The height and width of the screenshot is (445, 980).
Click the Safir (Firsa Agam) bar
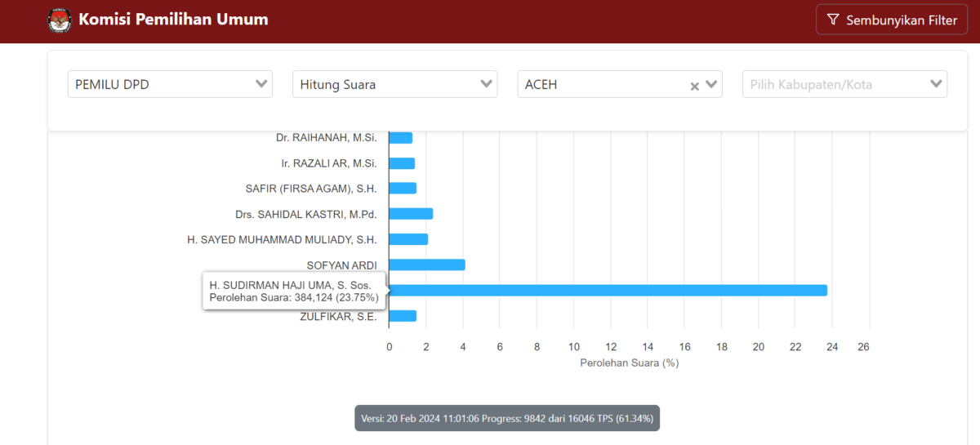pos(403,188)
